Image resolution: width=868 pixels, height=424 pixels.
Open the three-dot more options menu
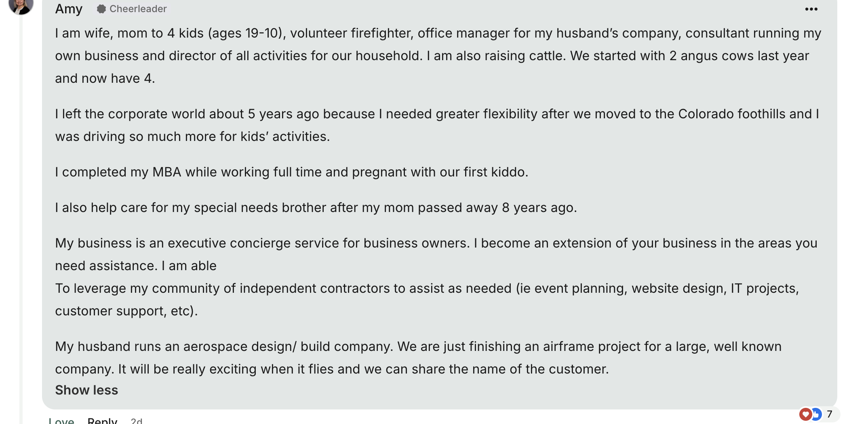click(811, 9)
